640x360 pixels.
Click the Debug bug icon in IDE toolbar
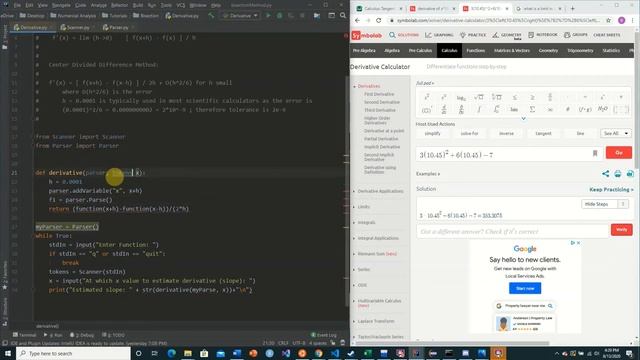coord(280,16)
